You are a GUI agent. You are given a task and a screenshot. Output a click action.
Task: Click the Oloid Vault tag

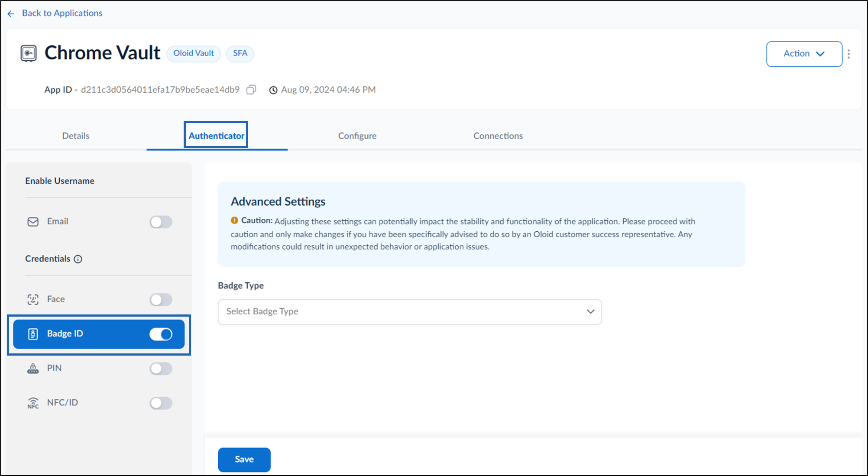(x=194, y=53)
